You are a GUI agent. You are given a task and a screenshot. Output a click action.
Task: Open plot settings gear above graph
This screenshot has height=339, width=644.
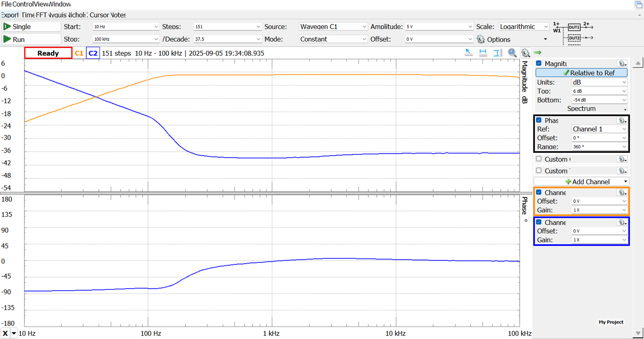525,53
